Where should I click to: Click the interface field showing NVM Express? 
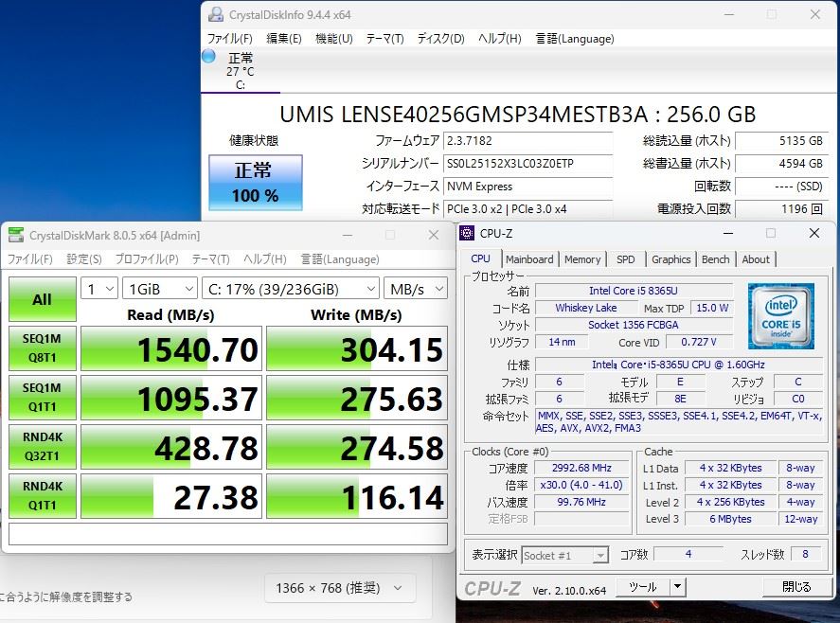[528, 187]
